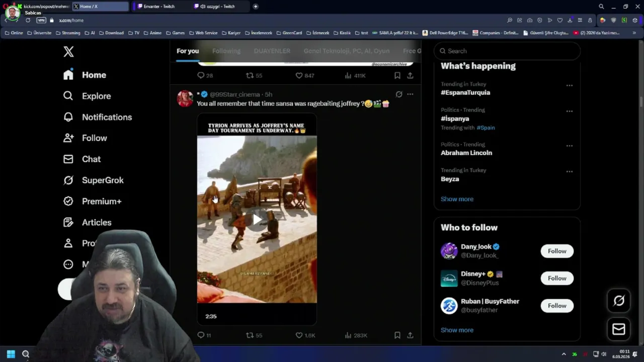Open more options on 99Starr_cinema post
Screen dimensions: 644x362
(410, 94)
